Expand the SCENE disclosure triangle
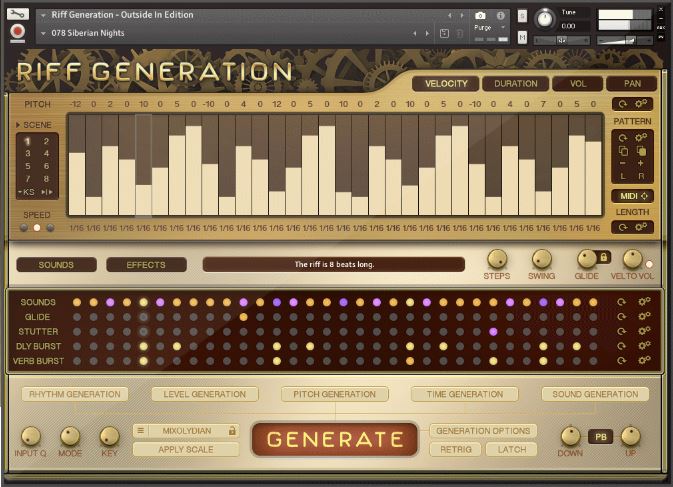The image size is (673, 487). click(18, 125)
